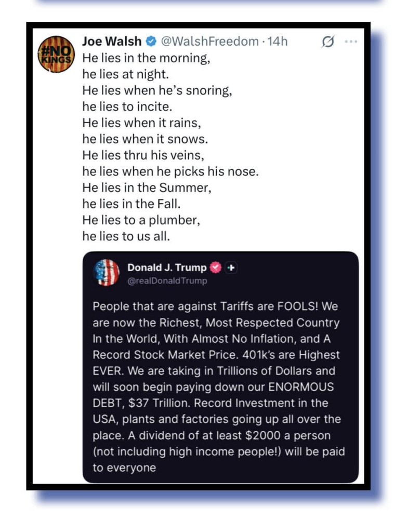
Task: Open the three-dot more options menu
Action: [x=351, y=42]
